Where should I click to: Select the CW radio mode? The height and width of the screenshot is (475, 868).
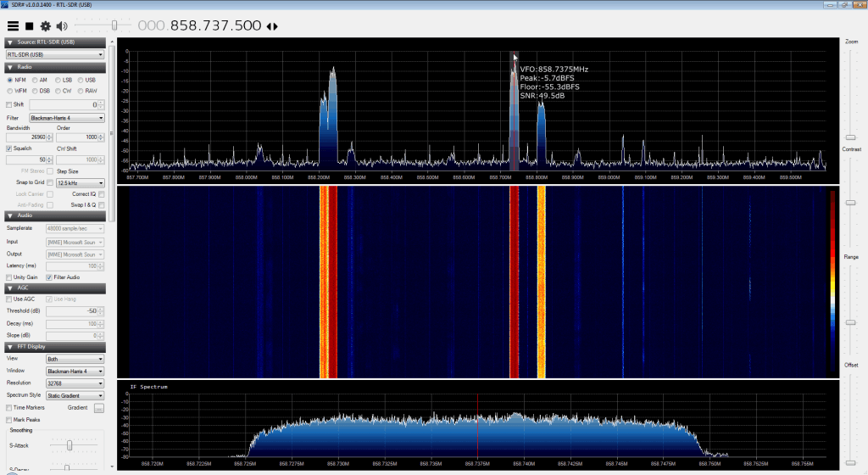(x=58, y=91)
